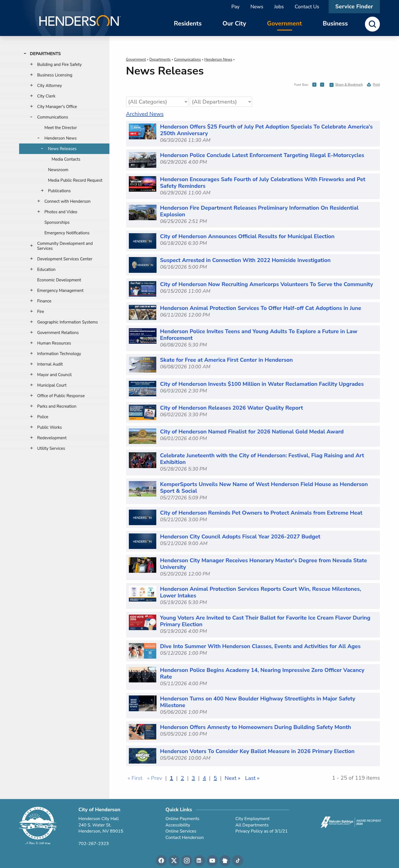Open thumbnail for National Gold Medal Award story
This screenshot has width=399, height=868.
142,436
